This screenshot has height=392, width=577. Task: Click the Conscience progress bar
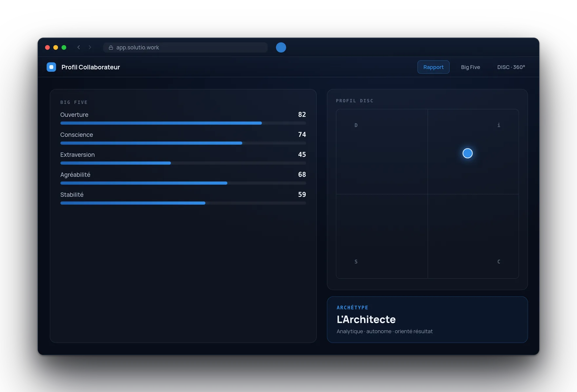(183, 143)
